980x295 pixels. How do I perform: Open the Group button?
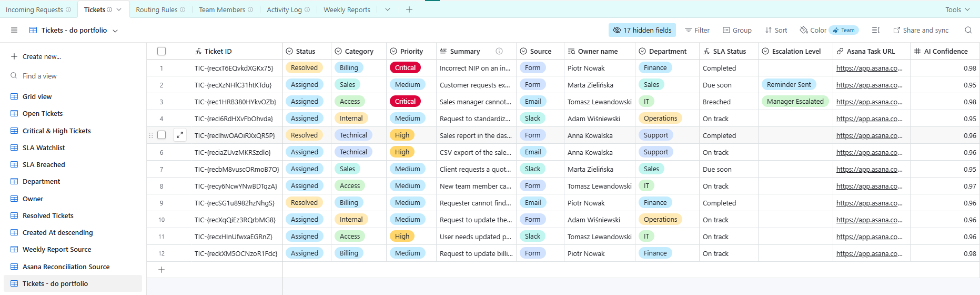(x=737, y=31)
